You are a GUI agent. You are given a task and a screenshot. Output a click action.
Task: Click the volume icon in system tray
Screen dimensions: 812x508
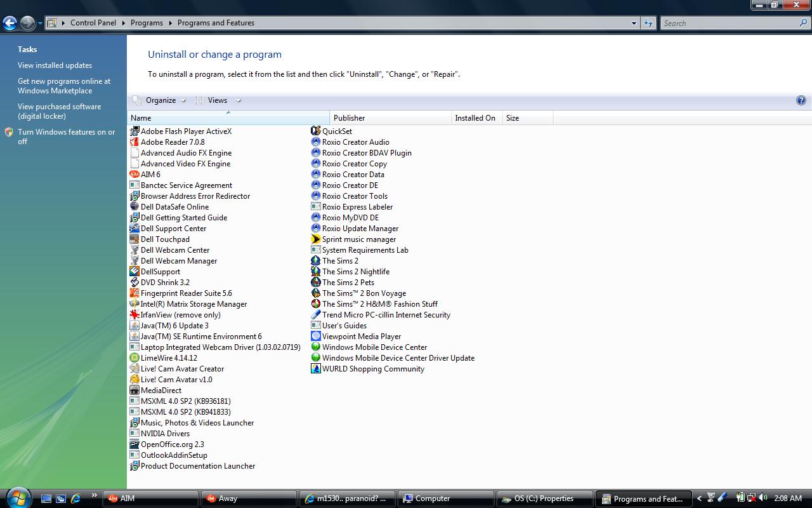[x=763, y=498]
